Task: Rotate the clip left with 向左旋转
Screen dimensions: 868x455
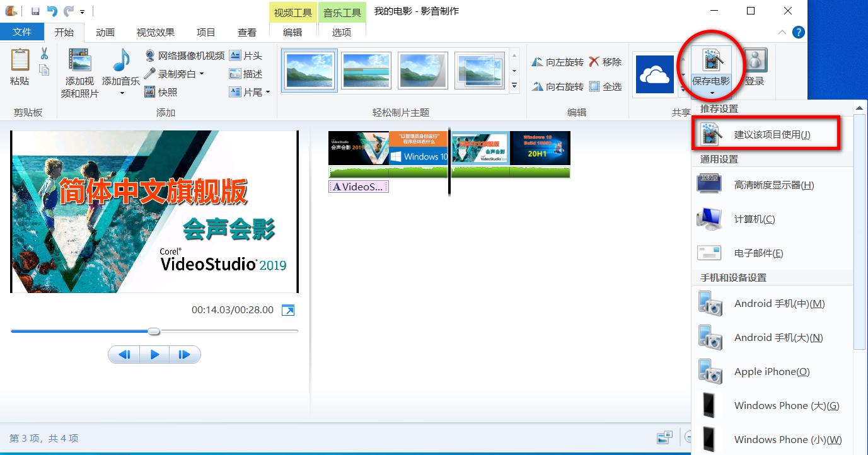Action: pos(557,61)
